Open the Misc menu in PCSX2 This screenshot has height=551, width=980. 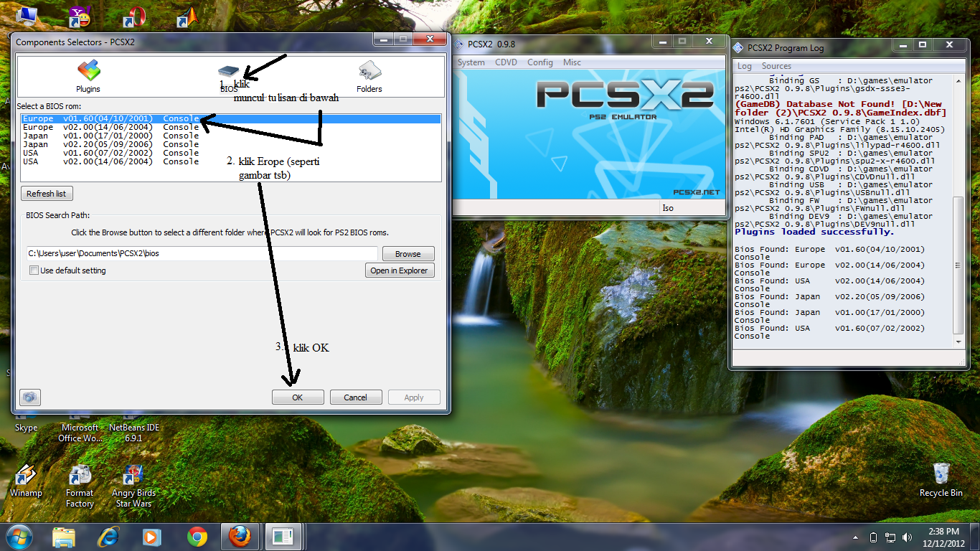pos(572,62)
